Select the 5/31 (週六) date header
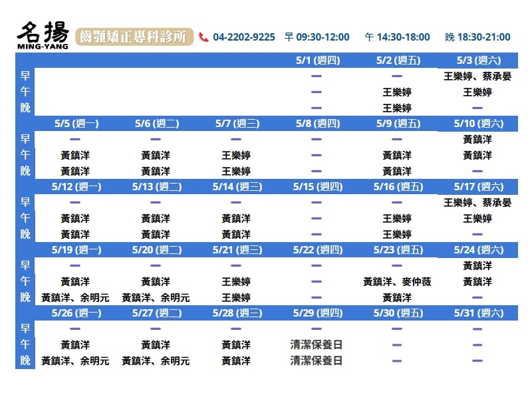This screenshot has height=399, width=532. coord(478,313)
